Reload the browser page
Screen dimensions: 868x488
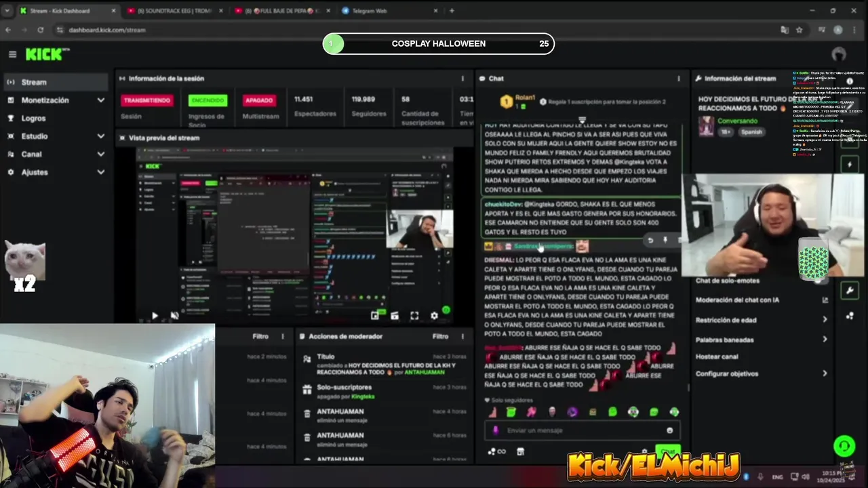tap(40, 30)
